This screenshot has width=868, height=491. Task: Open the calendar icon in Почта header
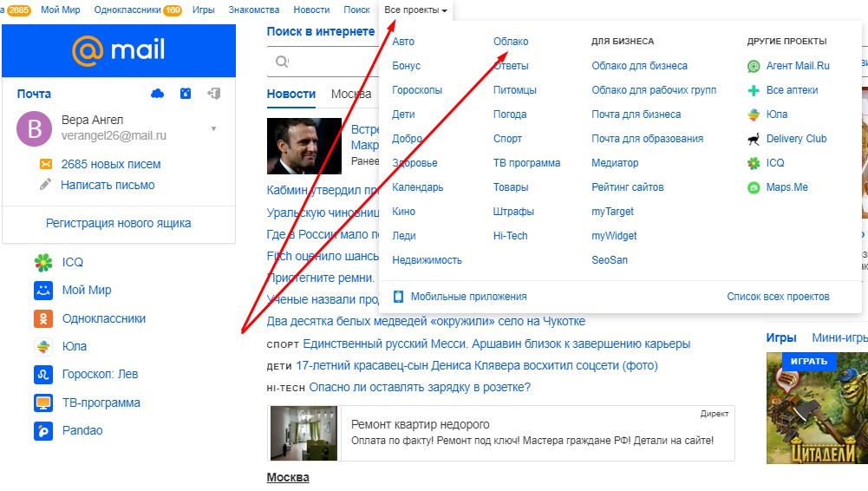186,94
